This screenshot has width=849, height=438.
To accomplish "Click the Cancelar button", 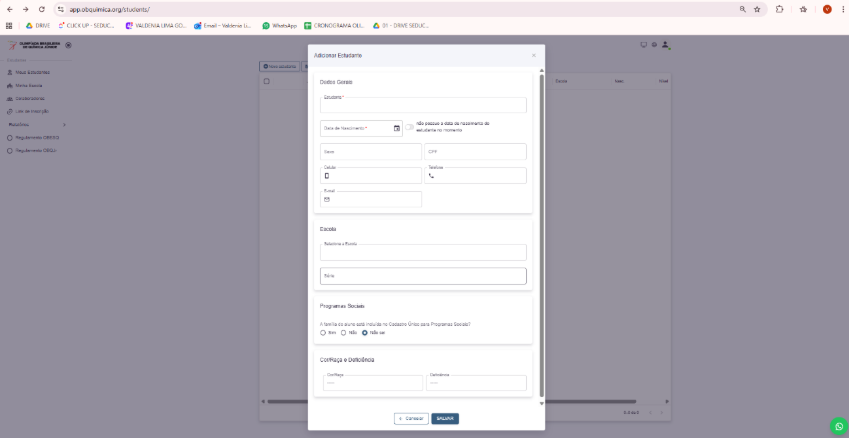I will [411, 418].
